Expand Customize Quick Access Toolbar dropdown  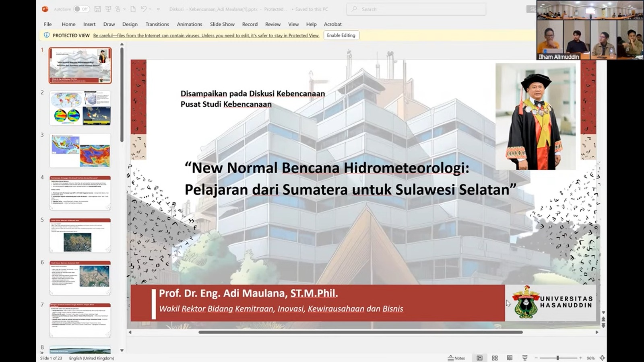point(158,9)
